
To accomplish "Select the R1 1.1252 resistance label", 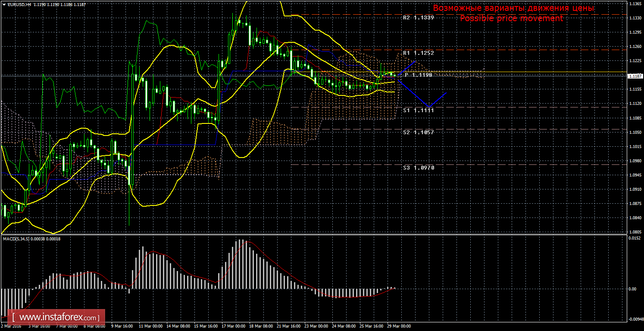I will [418, 53].
